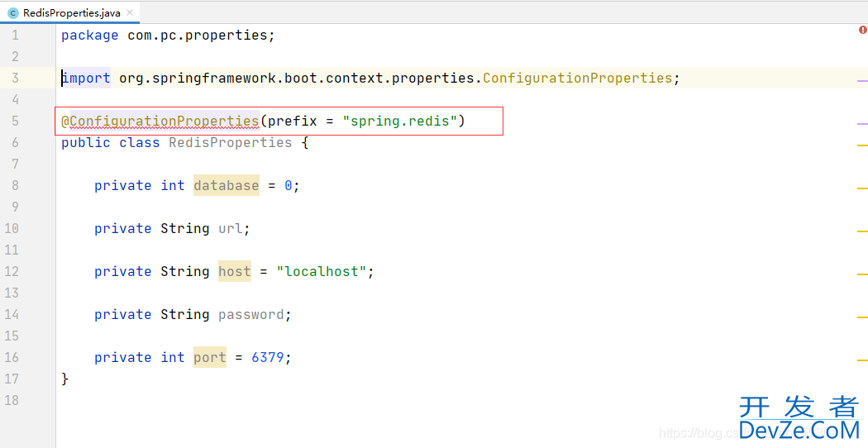This screenshot has width=868, height=448.
Task: Click the 'prefix' attribute name
Action: tap(293, 122)
